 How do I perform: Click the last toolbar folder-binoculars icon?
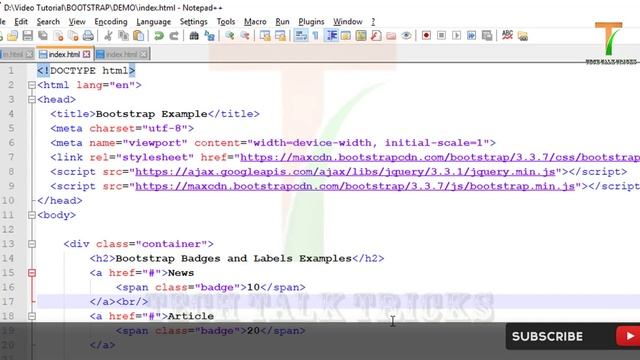(523, 36)
